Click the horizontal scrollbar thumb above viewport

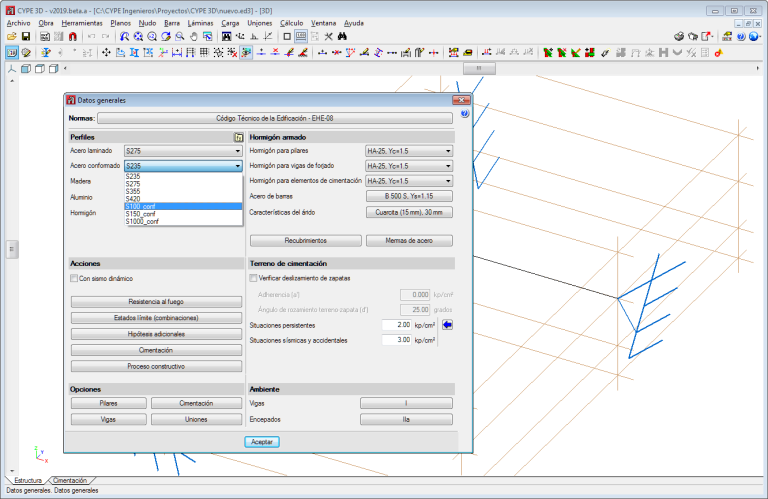[479, 68]
